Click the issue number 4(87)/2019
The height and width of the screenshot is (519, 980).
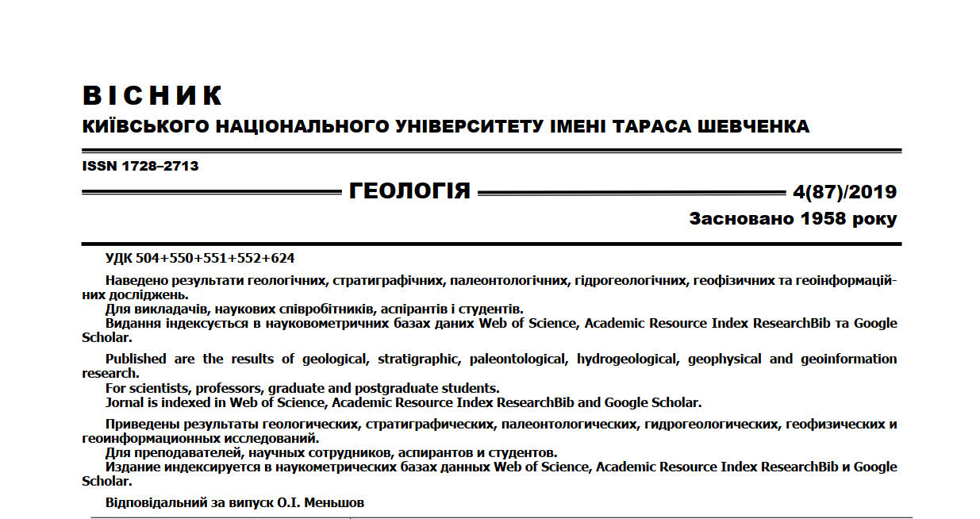click(x=844, y=192)
